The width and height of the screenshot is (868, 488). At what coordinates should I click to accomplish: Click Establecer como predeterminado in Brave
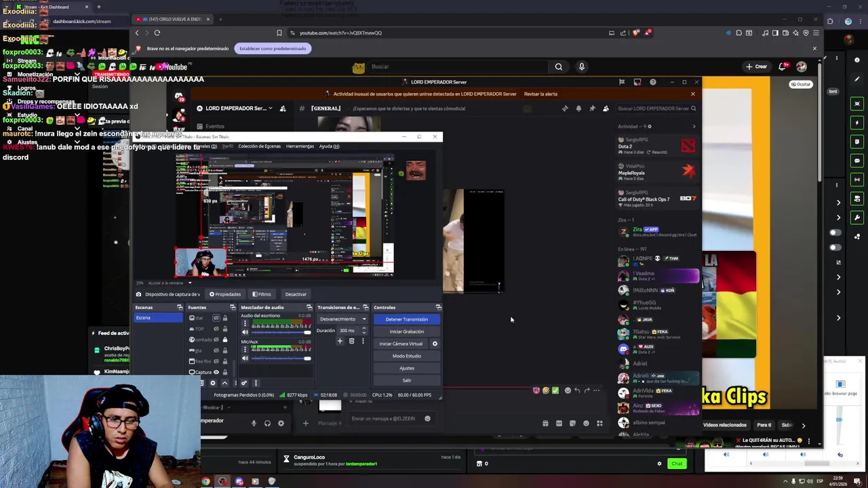click(x=273, y=48)
